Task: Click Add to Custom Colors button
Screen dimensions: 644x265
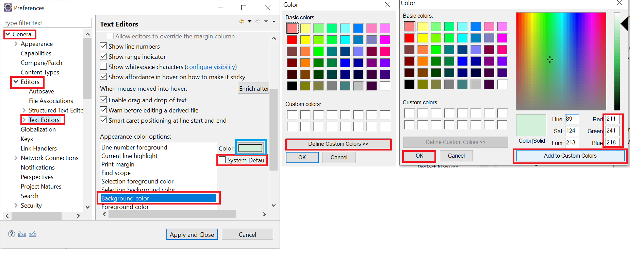Action: pyautogui.click(x=570, y=156)
